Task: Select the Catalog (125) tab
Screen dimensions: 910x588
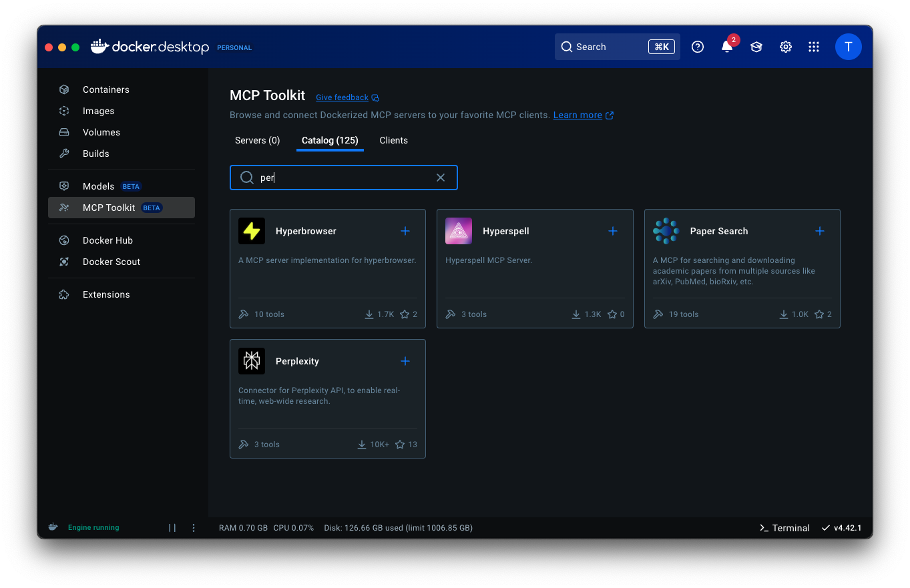Action: (330, 140)
